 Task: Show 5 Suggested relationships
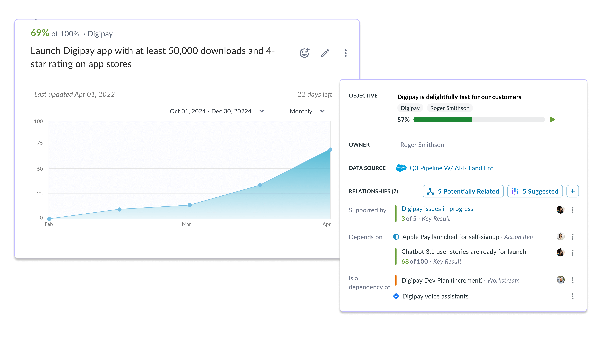point(535,191)
